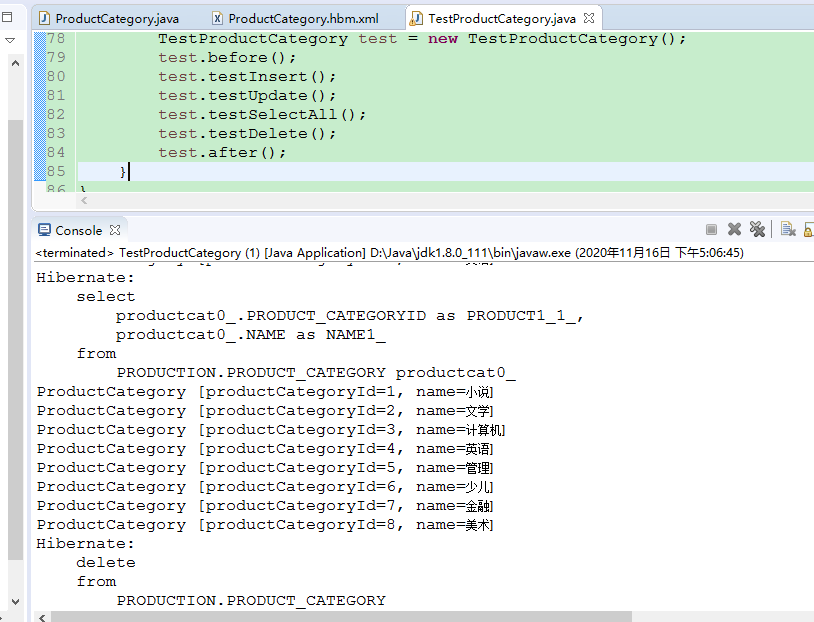The width and height of the screenshot is (814, 622).
Task: Click the closing brace on line 85
Action: (123, 172)
